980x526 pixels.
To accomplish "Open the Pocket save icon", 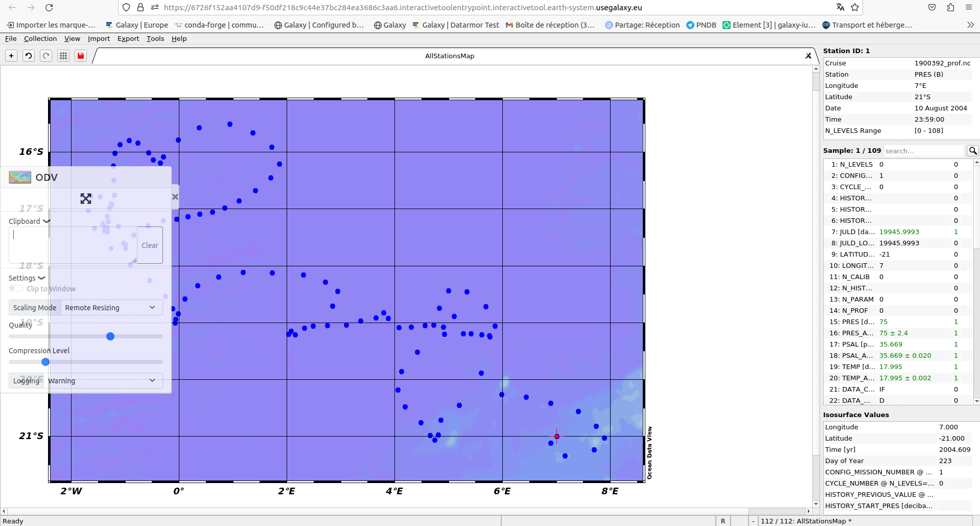I will 932,7.
